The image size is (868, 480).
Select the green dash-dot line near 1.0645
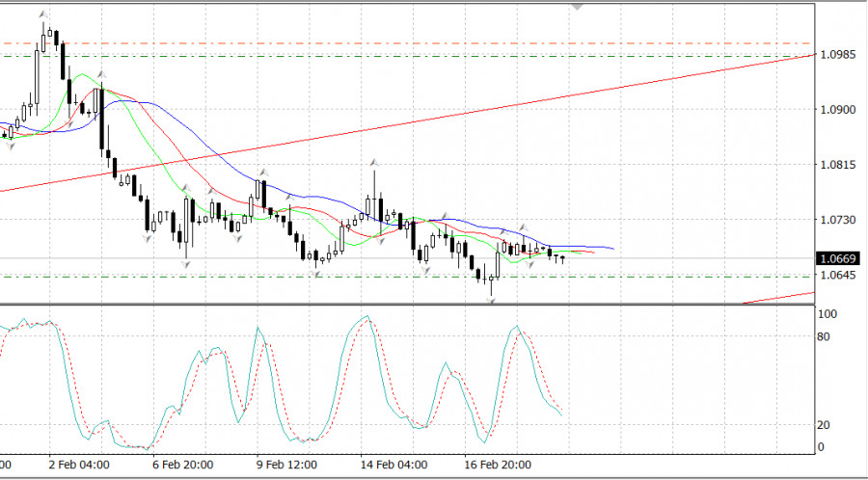pyautogui.click(x=289, y=277)
